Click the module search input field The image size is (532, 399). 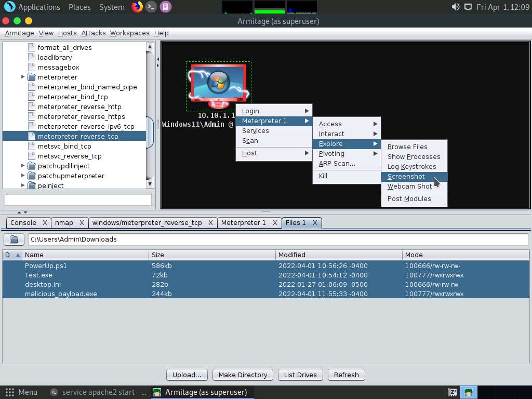[78, 199]
